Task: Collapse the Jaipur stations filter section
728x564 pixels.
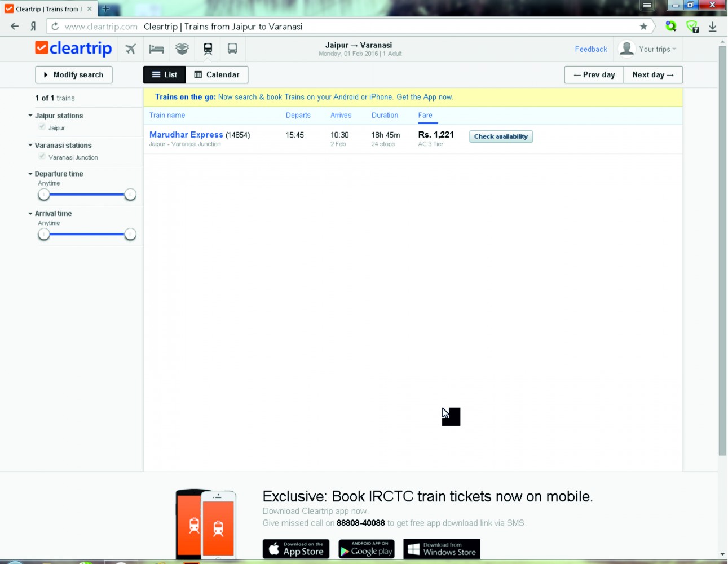Action: pos(31,116)
